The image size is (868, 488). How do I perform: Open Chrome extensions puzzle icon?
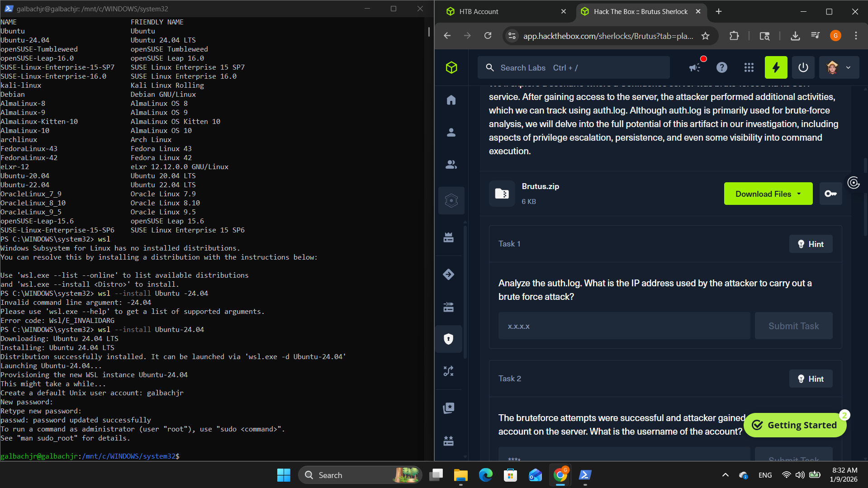tap(734, 36)
